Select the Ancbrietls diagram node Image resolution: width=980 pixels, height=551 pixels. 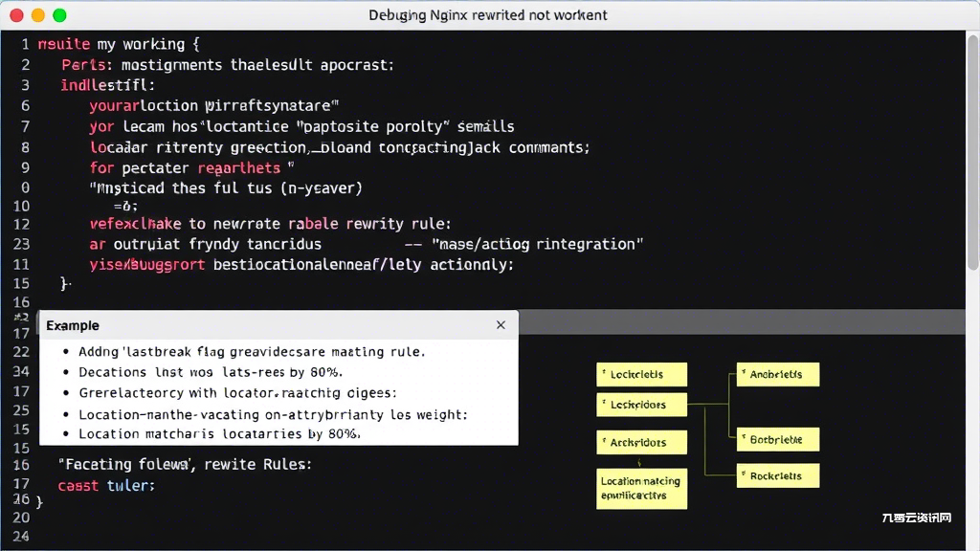(777, 374)
